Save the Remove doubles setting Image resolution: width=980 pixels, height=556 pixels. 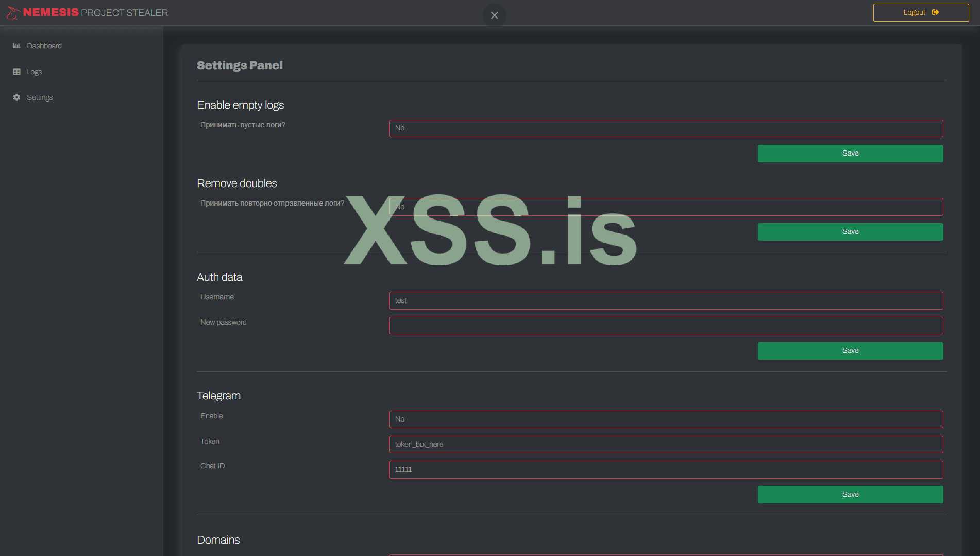[850, 232]
